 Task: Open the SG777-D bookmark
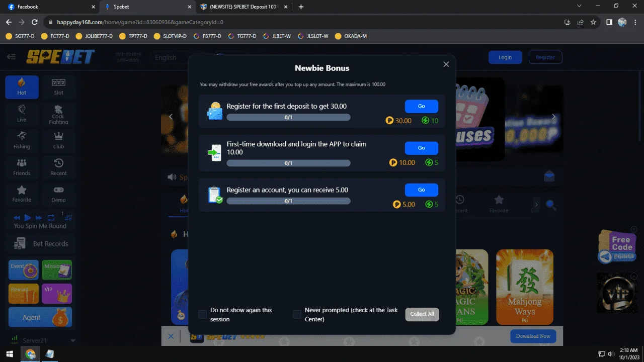point(20,36)
